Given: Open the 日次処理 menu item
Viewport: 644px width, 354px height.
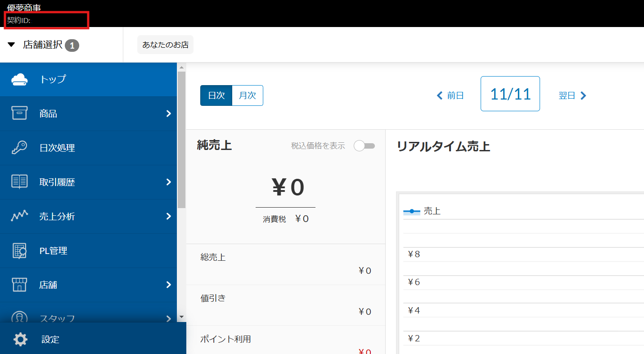Looking at the screenshot, I should (89, 148).
